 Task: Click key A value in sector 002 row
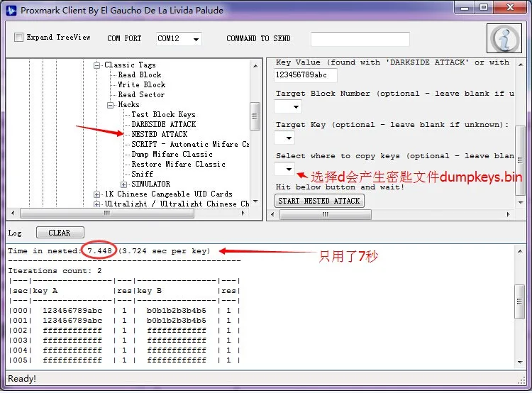point(72,330)
